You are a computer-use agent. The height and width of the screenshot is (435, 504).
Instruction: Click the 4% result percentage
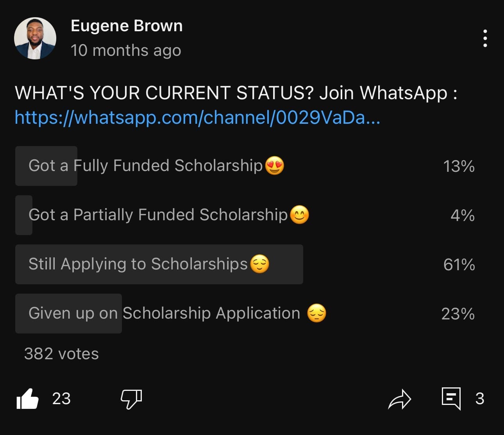(463, 216)
